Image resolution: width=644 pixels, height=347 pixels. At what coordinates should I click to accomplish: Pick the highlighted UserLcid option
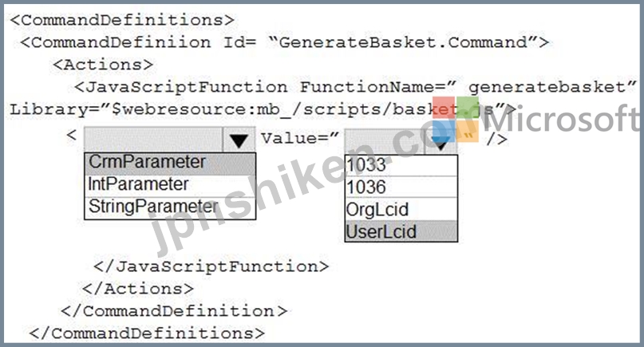tap(401, 231)
